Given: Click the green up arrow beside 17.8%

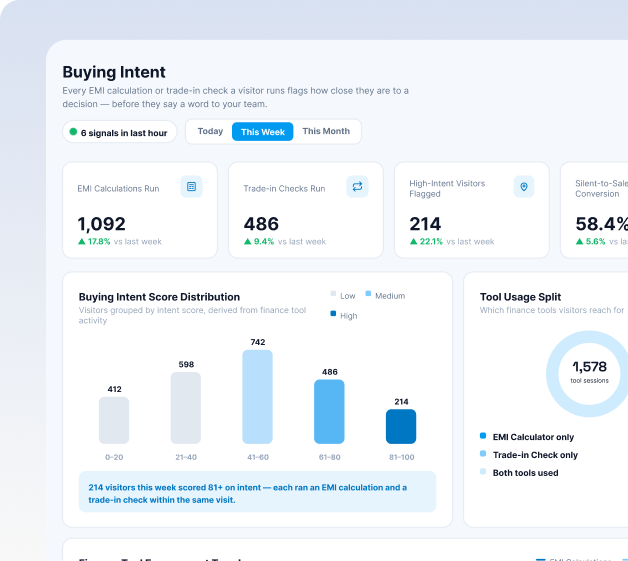Looking at the screenshot, I should [x=82, y=241].
